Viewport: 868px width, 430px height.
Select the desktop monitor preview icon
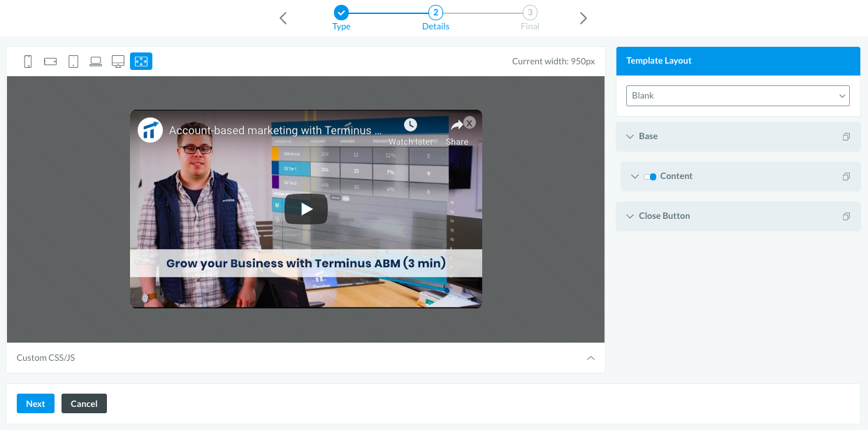118,62
